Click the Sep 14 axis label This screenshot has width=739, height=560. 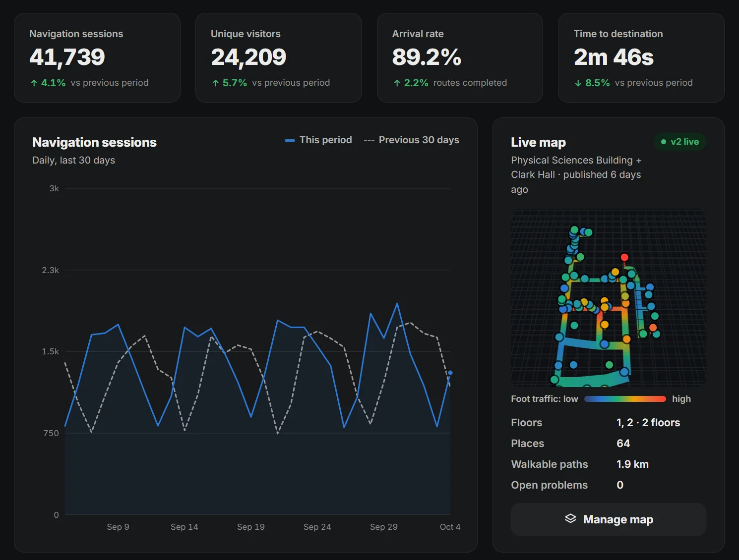tap(185, 527)
